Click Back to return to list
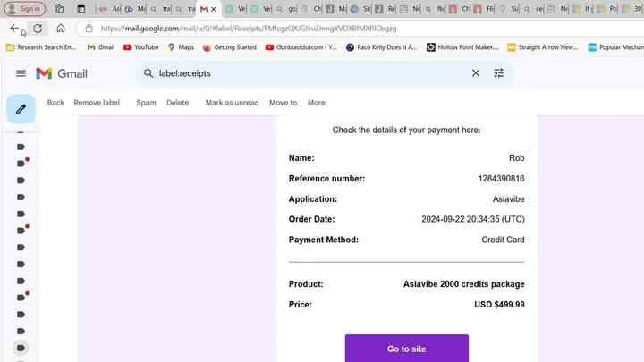Screen dimensions: 644x362 click(x=55, y=103)
